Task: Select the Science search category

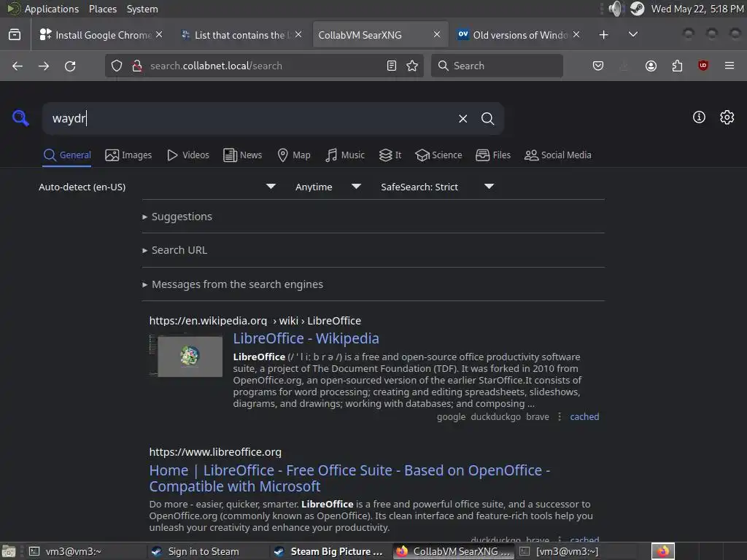Action: point(438,155)
